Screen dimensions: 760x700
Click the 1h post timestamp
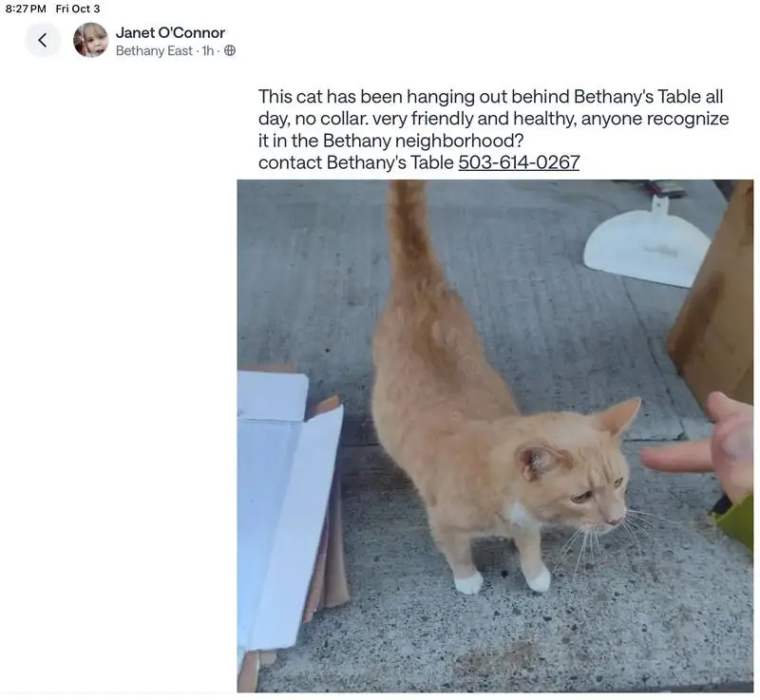point(207,50)
